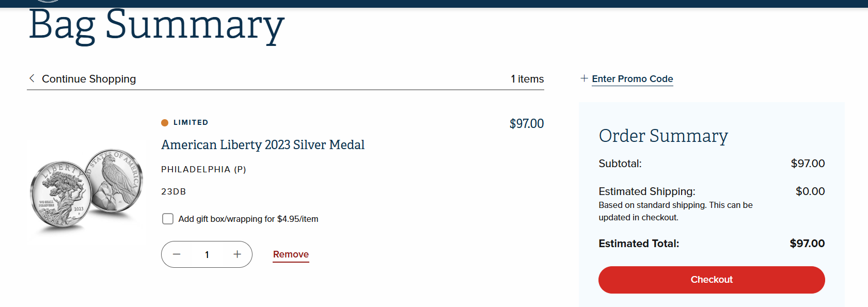Screen dimensions: 868x307
Task: Open American Liberty 2023 Silver Medal title
Action: [x=262, y=145]
